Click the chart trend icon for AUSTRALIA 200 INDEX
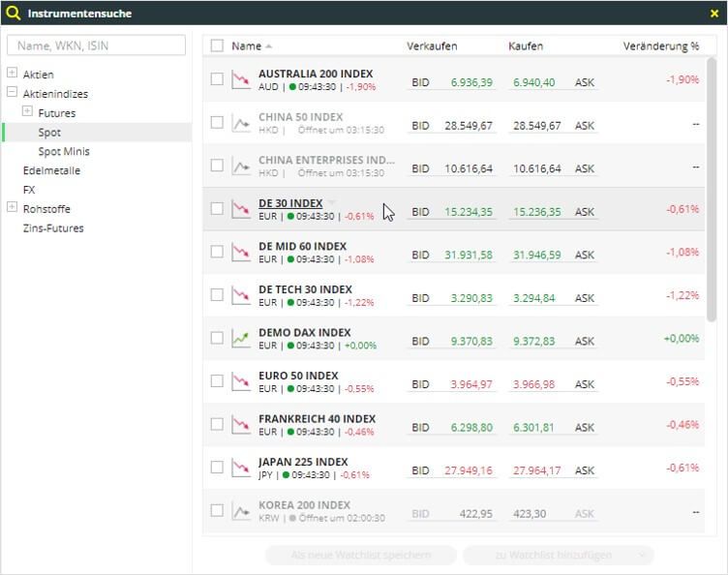Screen dimensions: 728x575 pyautogui.click(x=241, y=79)
